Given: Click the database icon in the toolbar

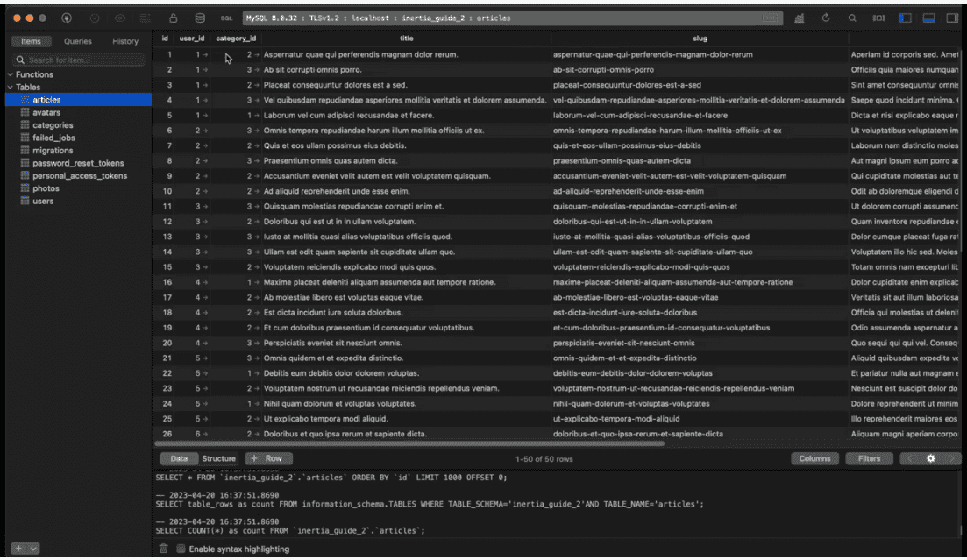Looking at the screenshot, I should 200,18.
